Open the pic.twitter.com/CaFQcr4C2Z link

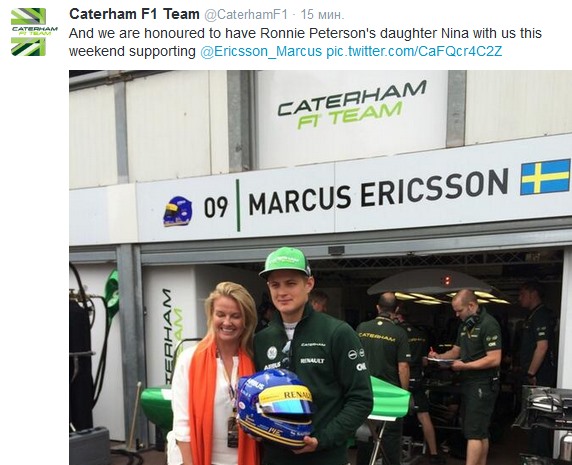414,51
